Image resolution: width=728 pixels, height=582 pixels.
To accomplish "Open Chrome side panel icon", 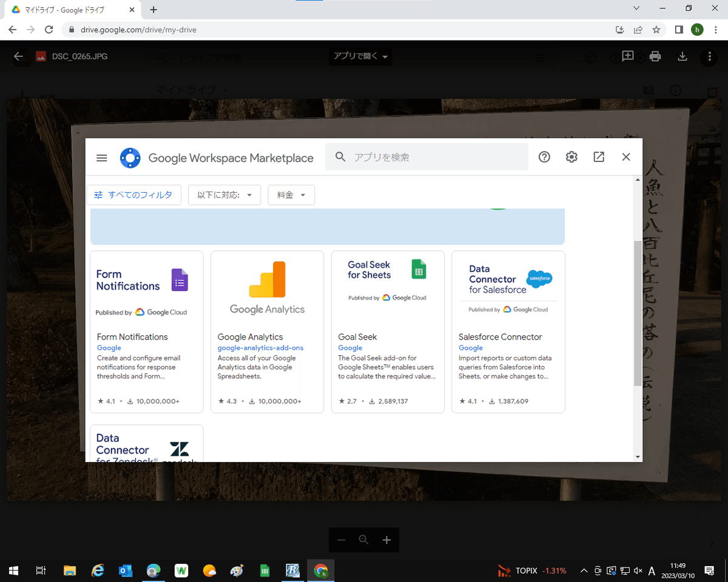I will pos(679,30).
